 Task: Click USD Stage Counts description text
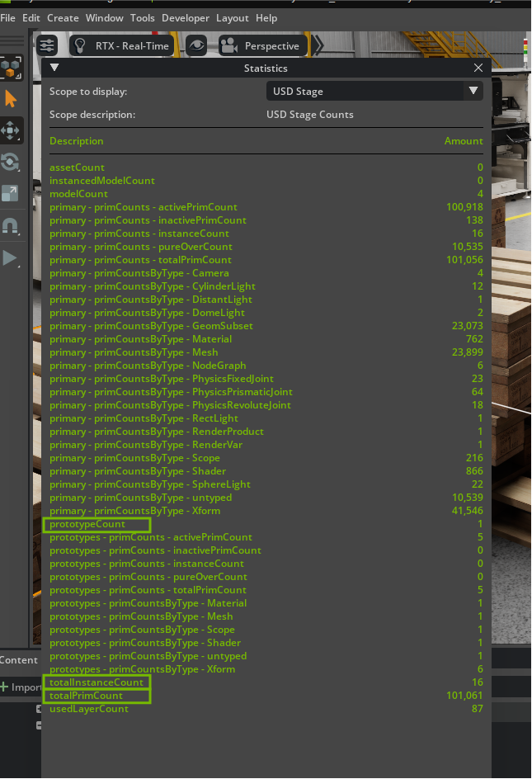(310, 115)
